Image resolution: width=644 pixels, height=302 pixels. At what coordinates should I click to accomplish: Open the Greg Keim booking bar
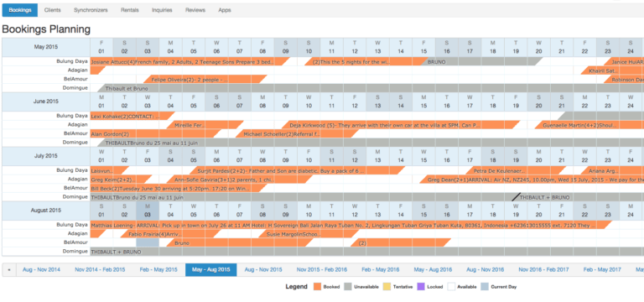pyautogui.click(x=121, y=180)
